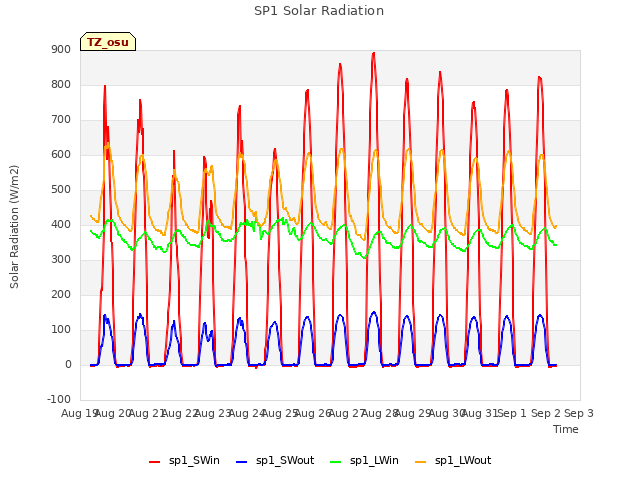Viewport: 640px width, 480px height.
Task: Click the 700 y-axis tick label
Action: point(61,120)
